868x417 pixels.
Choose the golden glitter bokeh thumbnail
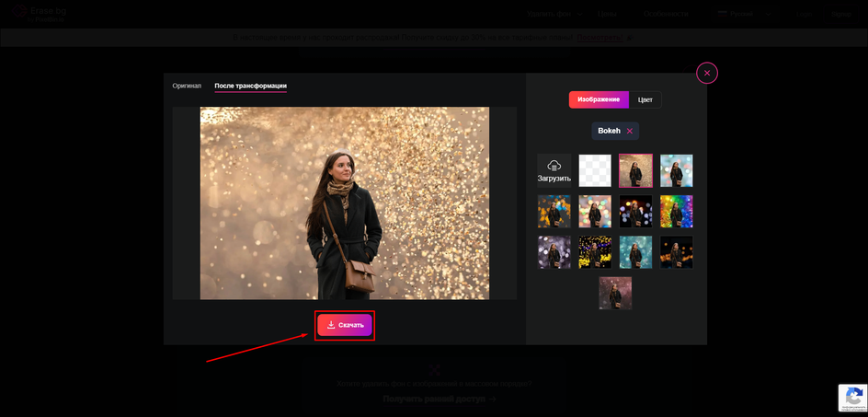click(x=635, y=171)
